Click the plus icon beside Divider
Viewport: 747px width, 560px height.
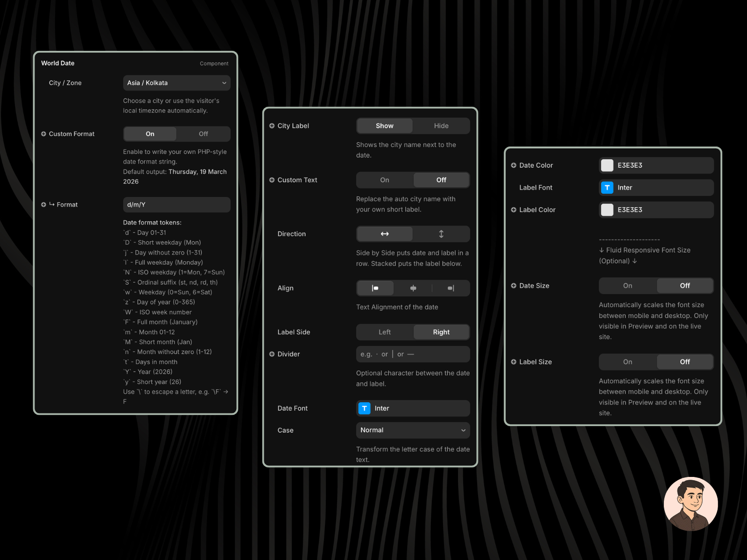(272, 354)
